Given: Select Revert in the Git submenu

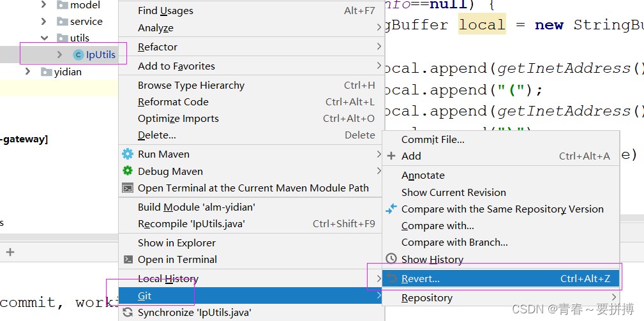Looking at the screenshot, I should click(421, 279).
